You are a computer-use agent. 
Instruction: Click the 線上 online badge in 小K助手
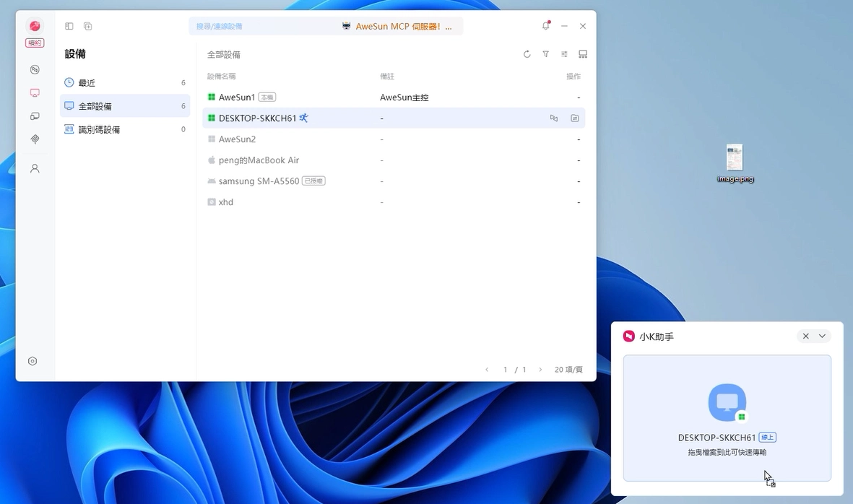coord(768,437)
